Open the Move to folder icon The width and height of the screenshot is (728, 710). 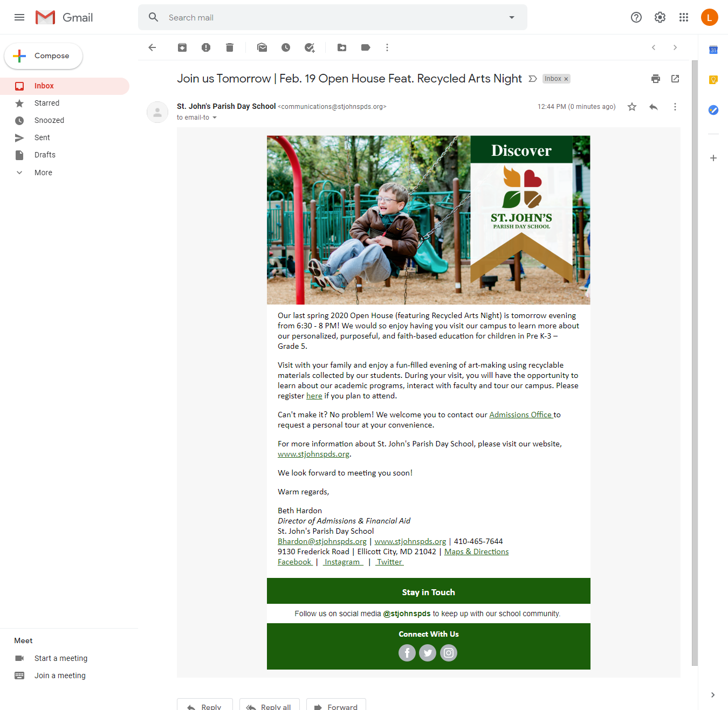[342, 47]
